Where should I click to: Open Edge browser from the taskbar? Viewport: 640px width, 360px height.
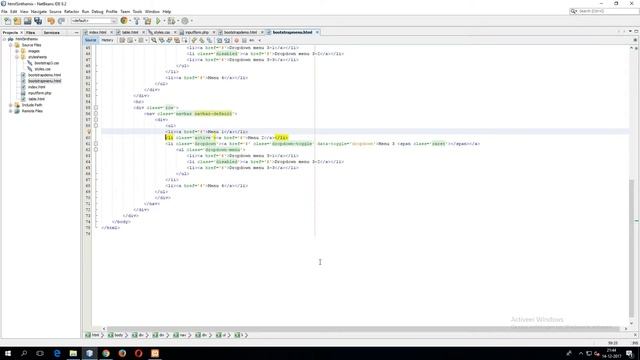coord(57,353)
